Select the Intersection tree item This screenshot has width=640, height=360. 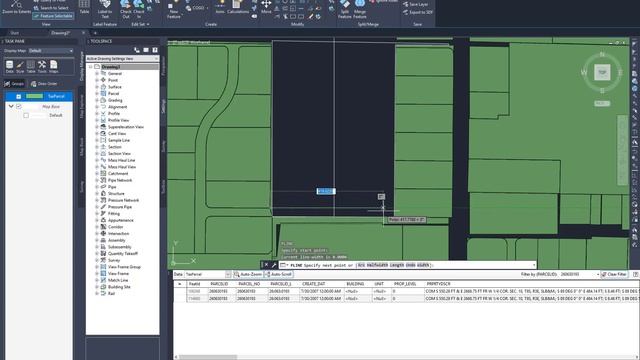point(118,233)
